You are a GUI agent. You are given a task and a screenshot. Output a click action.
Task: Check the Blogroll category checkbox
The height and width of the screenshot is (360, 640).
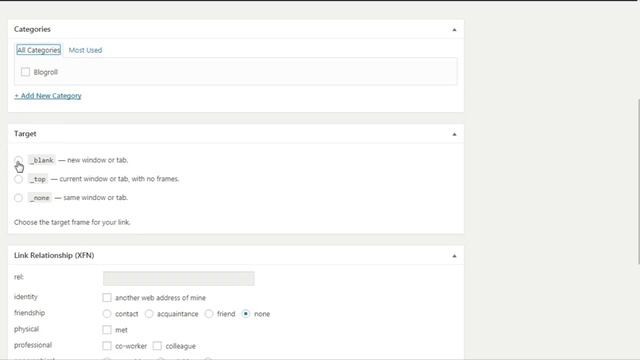(25, 72)
